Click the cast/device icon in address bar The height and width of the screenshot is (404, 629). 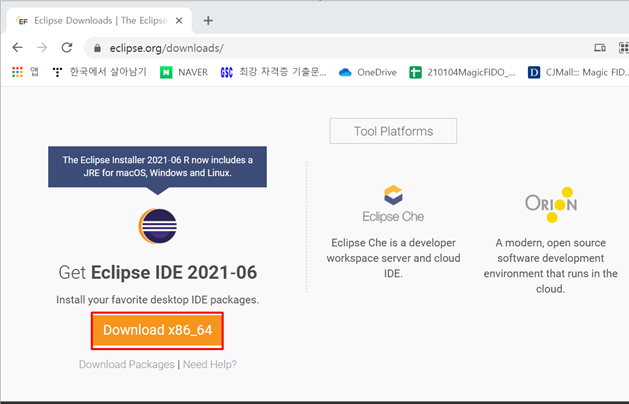pos(600,48)
